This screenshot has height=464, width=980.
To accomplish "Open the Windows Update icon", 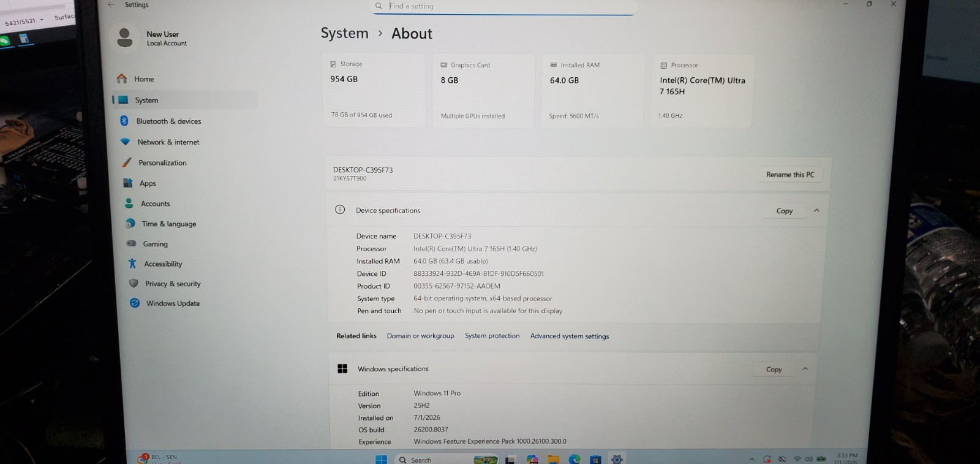I will [x=135, y=303].
